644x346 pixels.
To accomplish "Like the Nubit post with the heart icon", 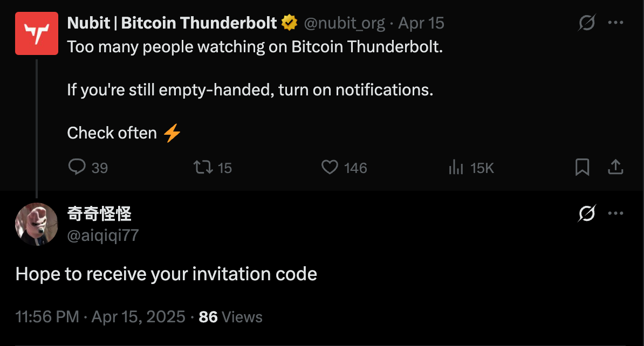I will pyautogui.click(x=330, y=167).
